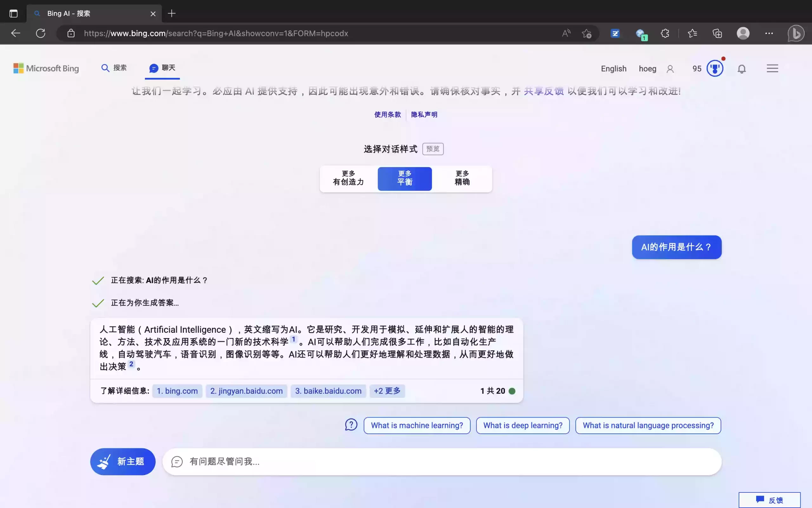Toggle Read aloud in address bar
812x508 pixels.
pos(566,33)
